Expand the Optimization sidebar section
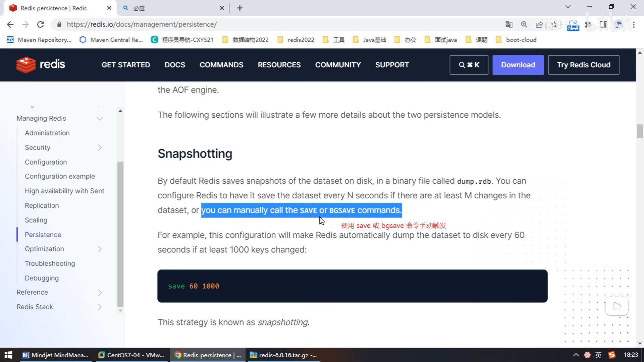644x362 pixels. [x=100, y=249]
